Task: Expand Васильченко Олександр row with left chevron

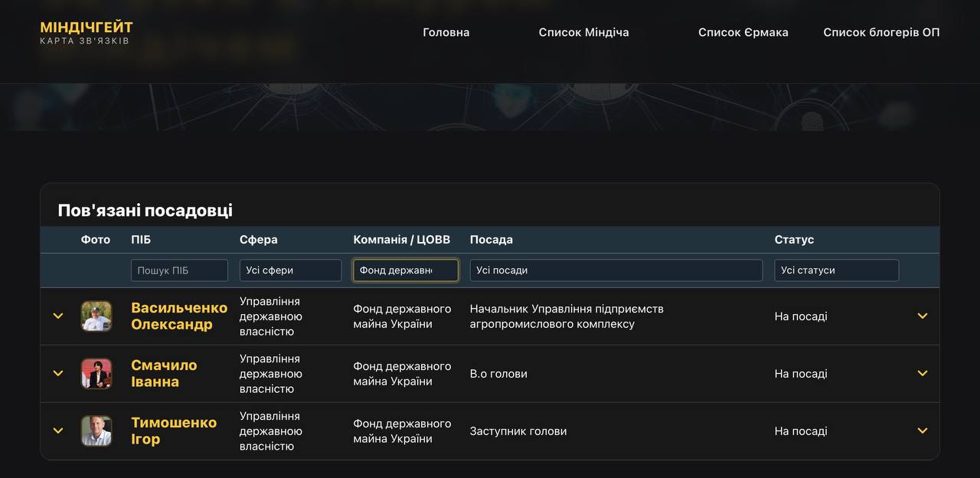Action: (x=58, y=316)
